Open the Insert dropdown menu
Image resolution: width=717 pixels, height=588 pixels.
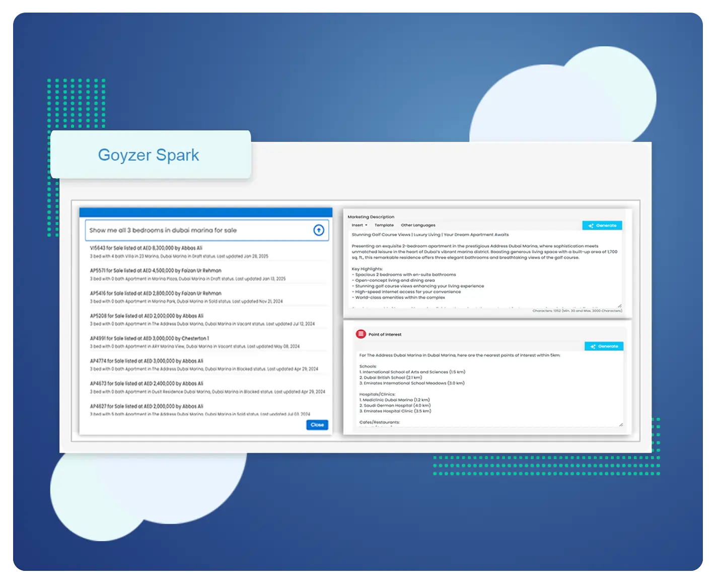tap(359, 225)
